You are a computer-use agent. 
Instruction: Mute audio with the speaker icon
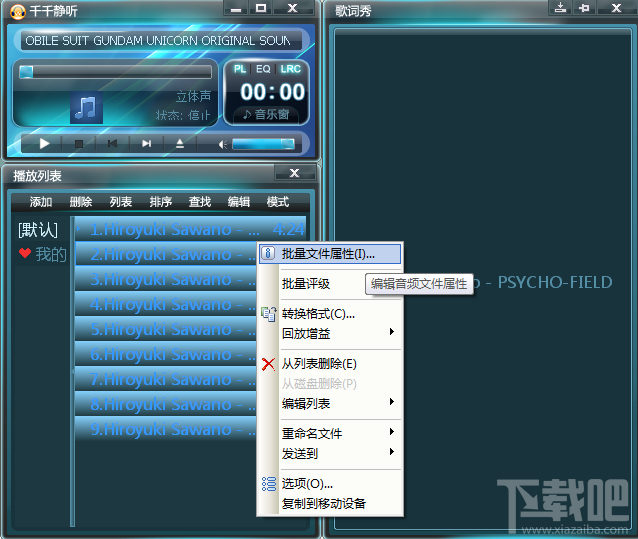(223, 144)
